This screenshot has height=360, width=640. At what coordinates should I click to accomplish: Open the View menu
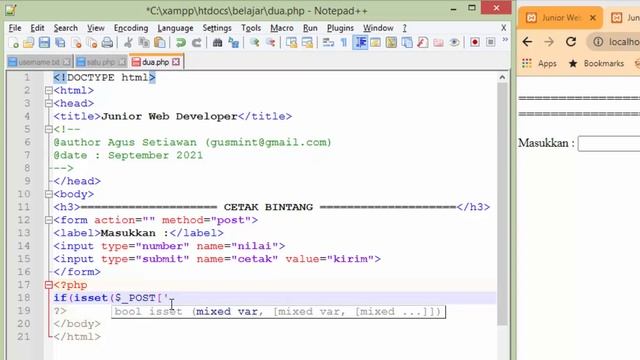(x=96, y=28)
